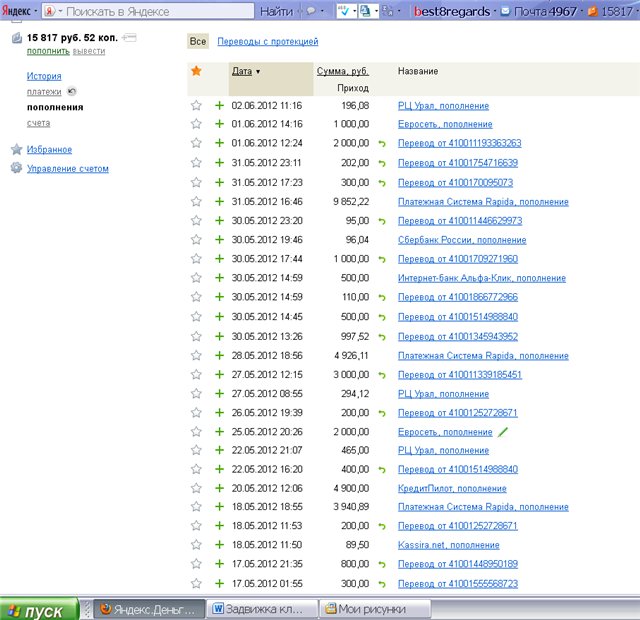Click the card icon right of the balance
This screenshot has width=640, height=620.
[129, 38]
